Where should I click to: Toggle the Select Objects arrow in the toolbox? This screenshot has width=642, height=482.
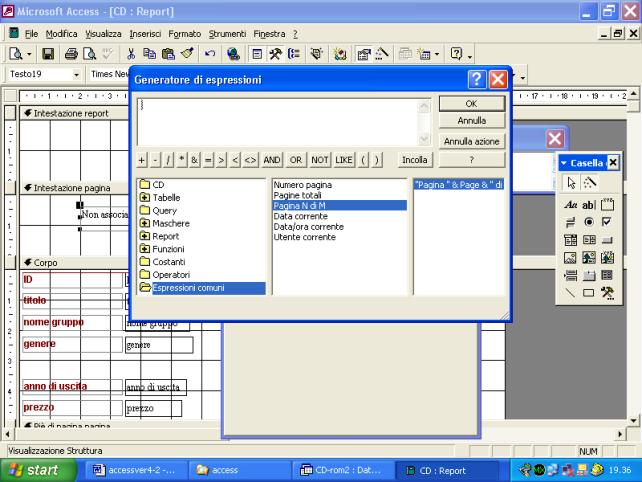[x=571, y=183]
